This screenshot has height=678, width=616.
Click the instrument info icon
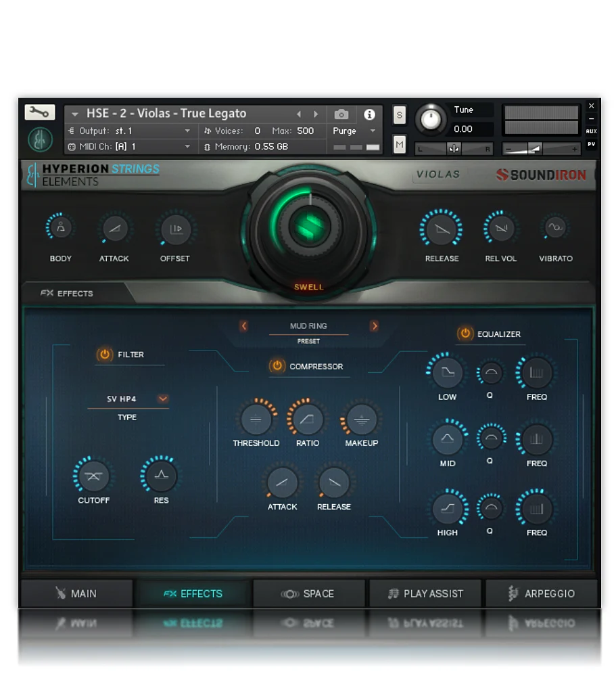[369, 114]
